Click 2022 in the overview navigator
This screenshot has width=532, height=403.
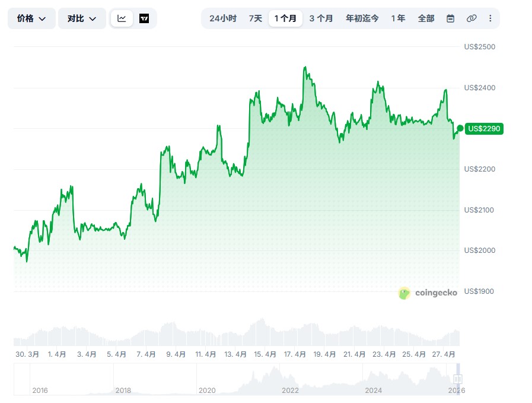coord(290,390)
